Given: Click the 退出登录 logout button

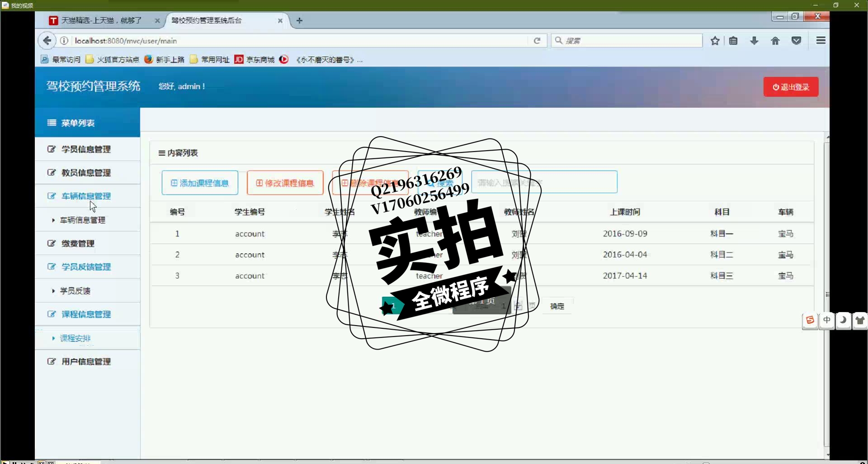Looking at the screenshot, I should 791,87.
